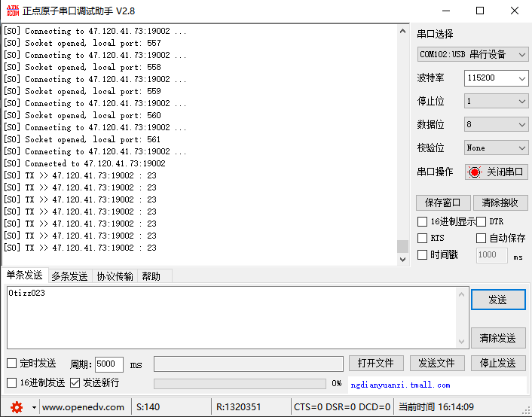Toggle the 16进制显示 checkbox
The height and width of the screenshot is (417, 532).
point(422,222)
